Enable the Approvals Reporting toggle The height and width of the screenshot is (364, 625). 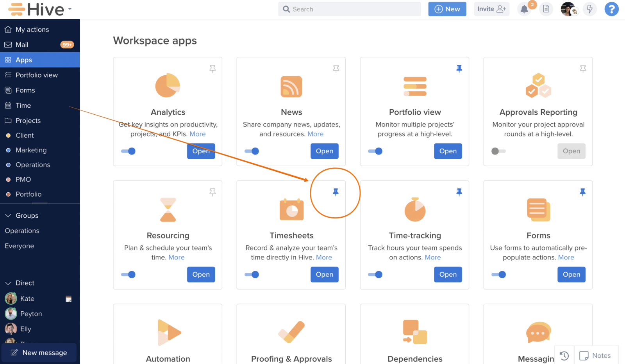(x=498, y=151)
